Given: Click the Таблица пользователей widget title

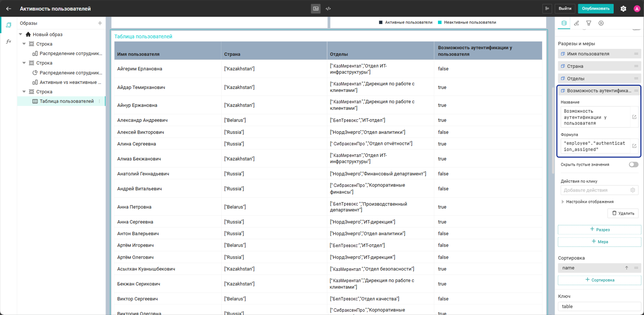Looking at the screenshot, I should [143, 37].
